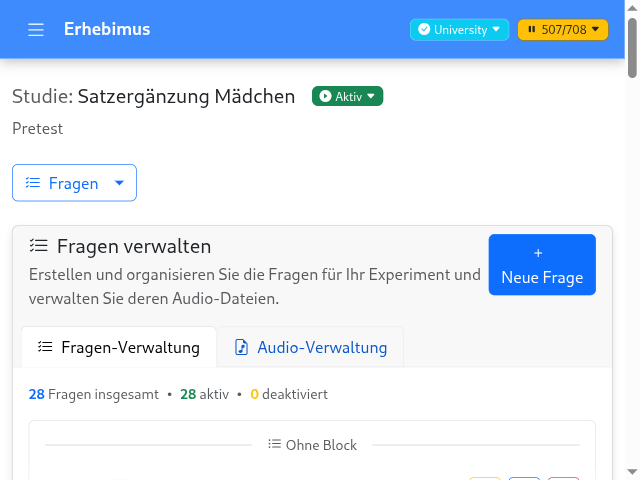The image size is (640, 480).
Task: Click the play icon in Aktiv badge
Action: 325,97
